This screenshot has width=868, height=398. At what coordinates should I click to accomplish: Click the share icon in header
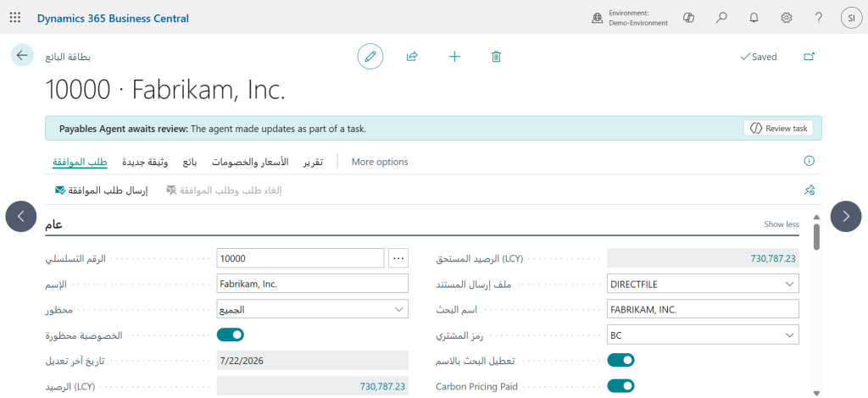pos(412,57)
